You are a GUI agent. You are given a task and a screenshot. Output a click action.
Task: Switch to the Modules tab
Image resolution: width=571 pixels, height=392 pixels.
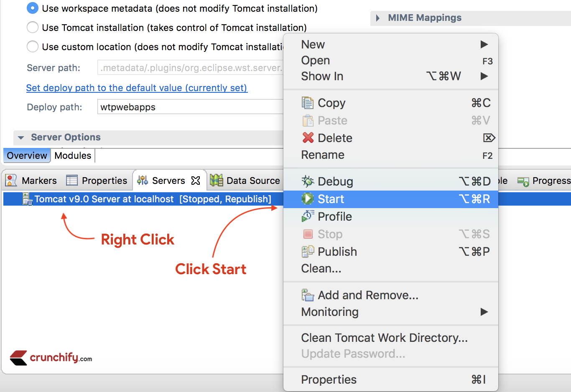tap(73, 155)
